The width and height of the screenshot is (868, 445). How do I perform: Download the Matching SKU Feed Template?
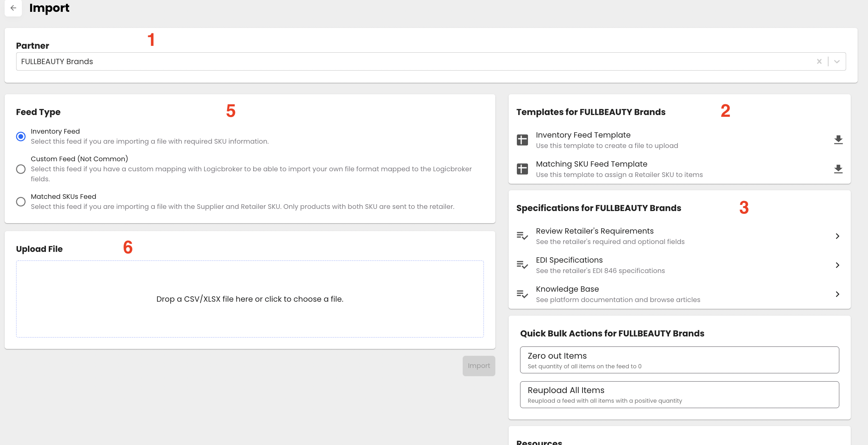(x=838, y=169)
